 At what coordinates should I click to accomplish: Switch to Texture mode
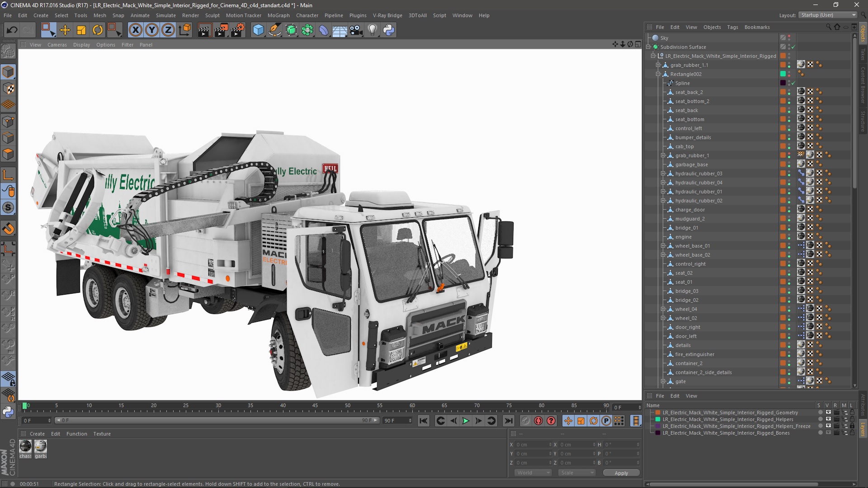[x=8, y=89]
